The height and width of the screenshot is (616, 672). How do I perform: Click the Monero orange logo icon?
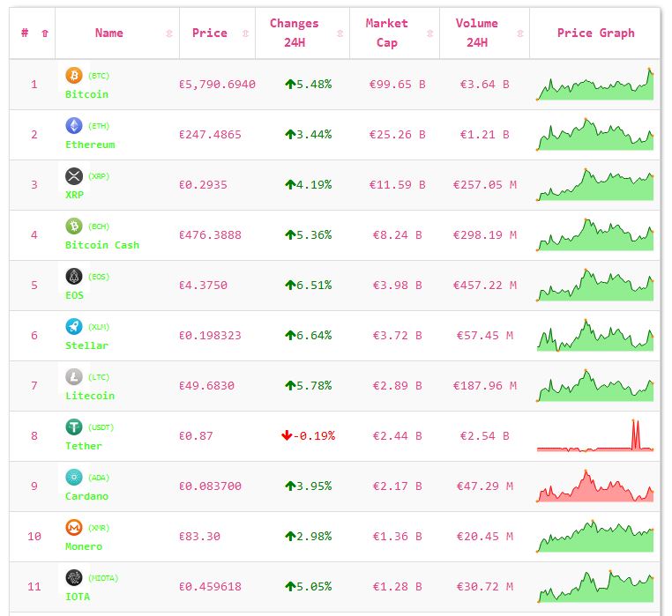74,528
